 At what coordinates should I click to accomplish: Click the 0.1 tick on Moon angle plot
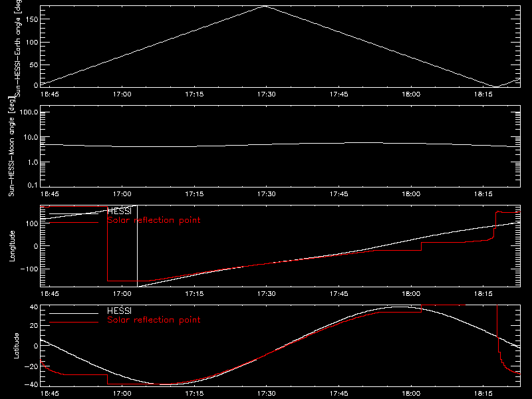click(33, 185)
